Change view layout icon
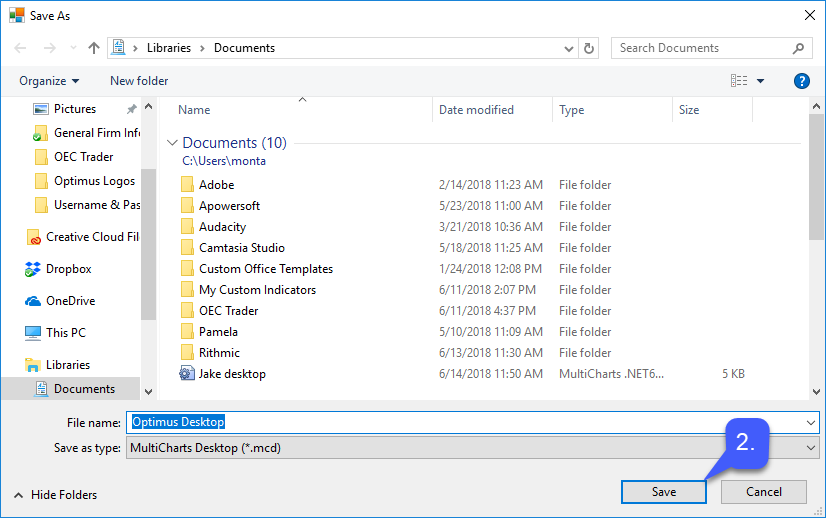Screen dimensions: 826x518 point(739,81)
